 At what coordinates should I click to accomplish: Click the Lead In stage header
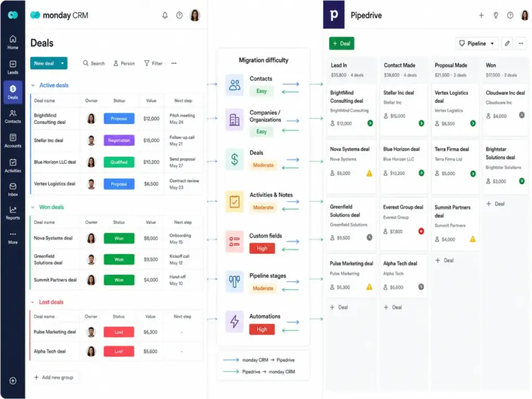352,70
